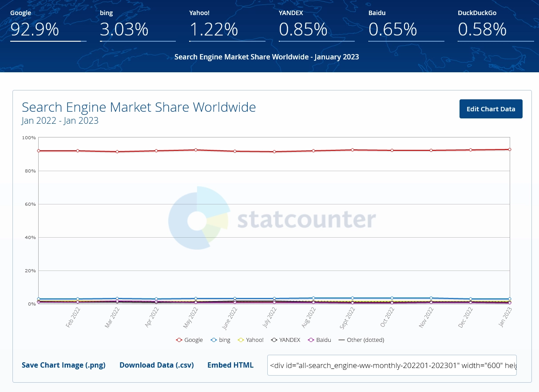Select Baidu 0.65% header stat
This screenshot has width=539, height=392.
coord(392,29)
